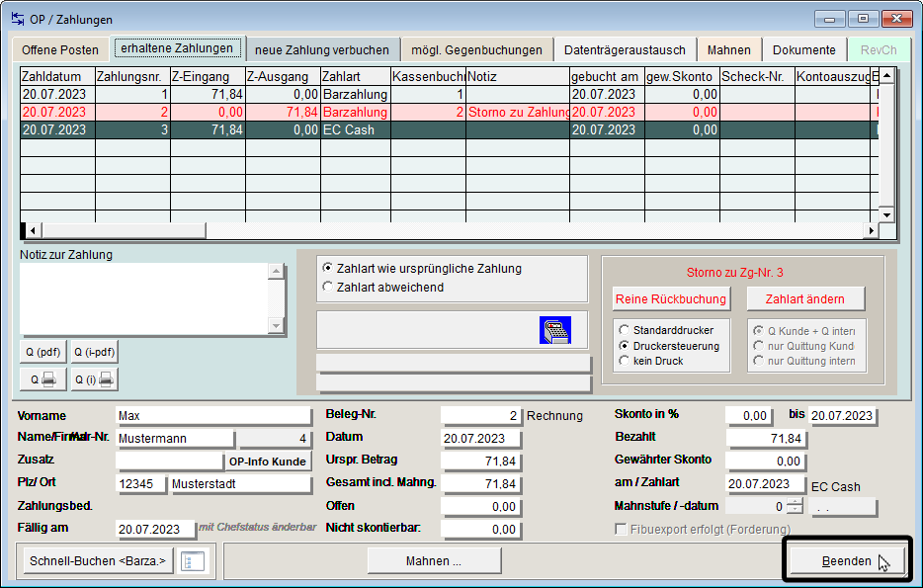Click the Bezahlt amount field
This screenshot has width=923, height=588.
coord(766,438)
